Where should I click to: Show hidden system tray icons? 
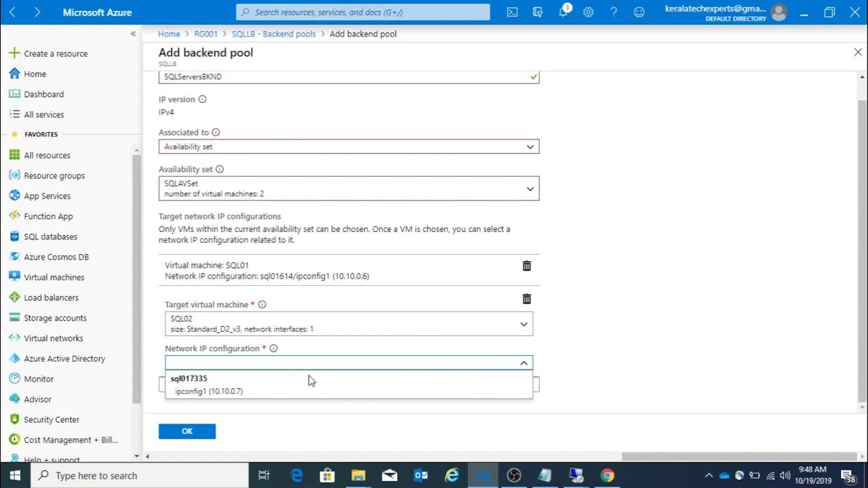click(x=709, y=475)
